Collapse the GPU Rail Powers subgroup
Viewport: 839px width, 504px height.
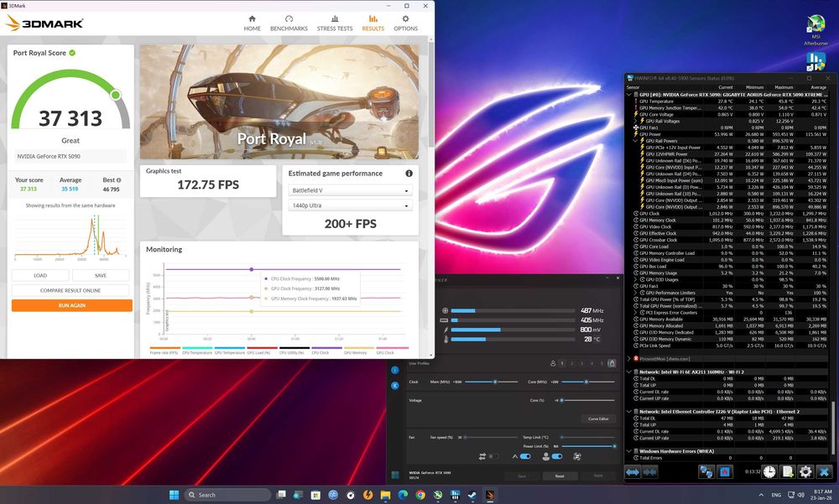pyautogui.click(x=636, y=141)
